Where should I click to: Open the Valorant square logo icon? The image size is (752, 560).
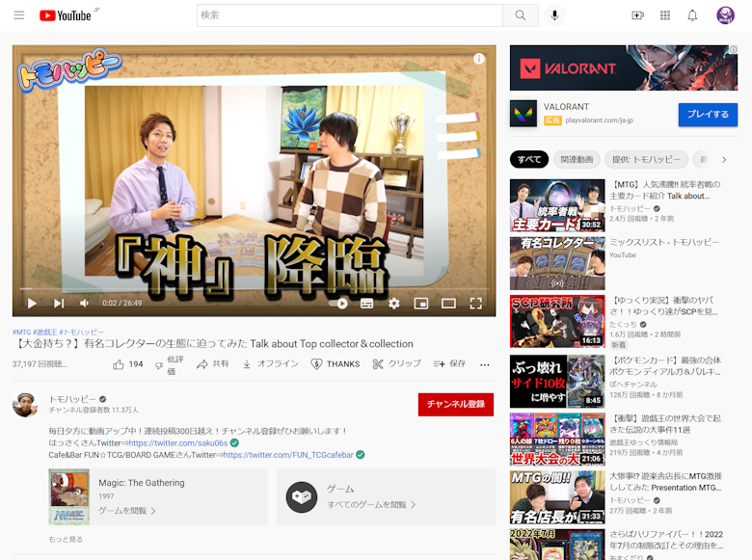point(524,114)
